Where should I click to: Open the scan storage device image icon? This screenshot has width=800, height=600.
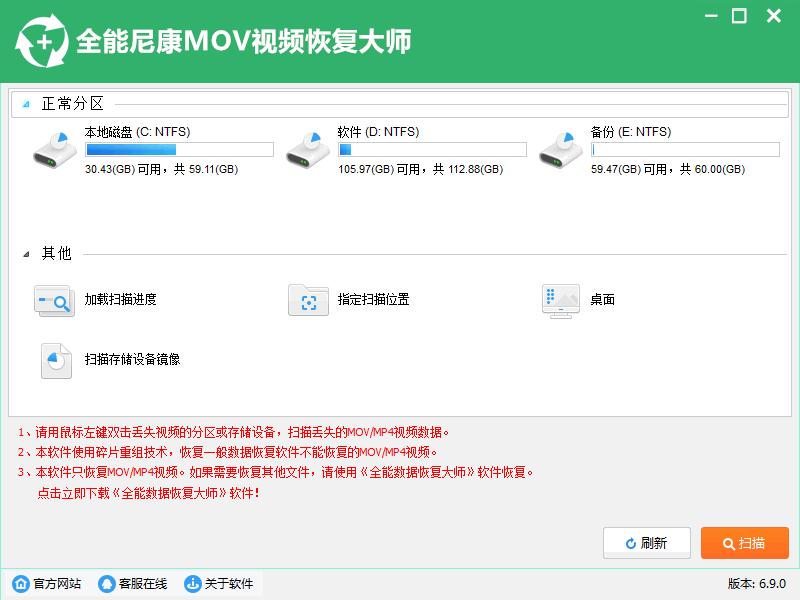click(56, 361)
